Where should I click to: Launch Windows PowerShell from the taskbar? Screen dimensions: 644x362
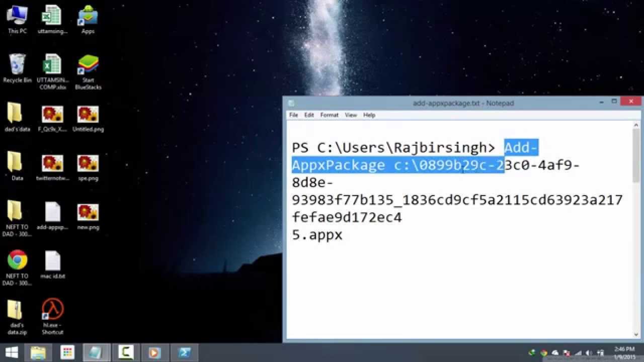[185, 352]
